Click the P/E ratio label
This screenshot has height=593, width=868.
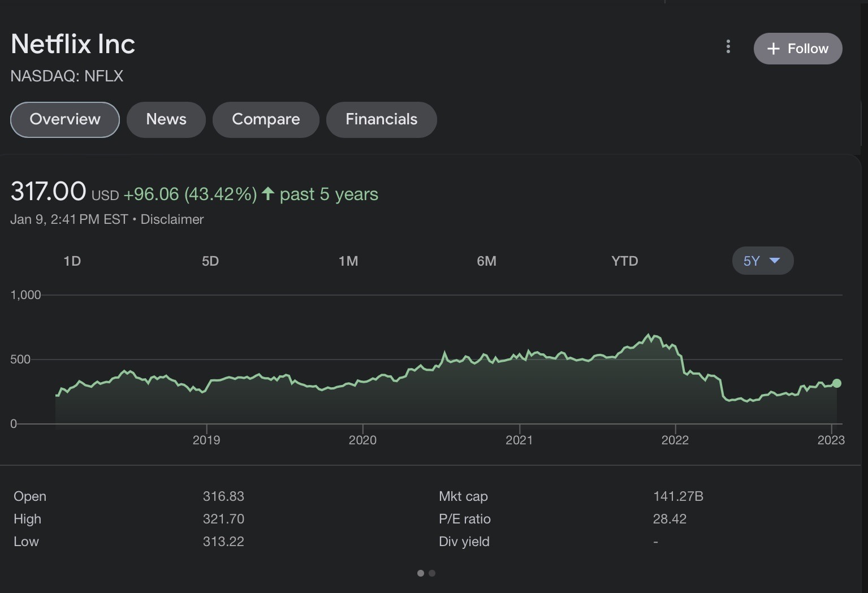point(464,519)
